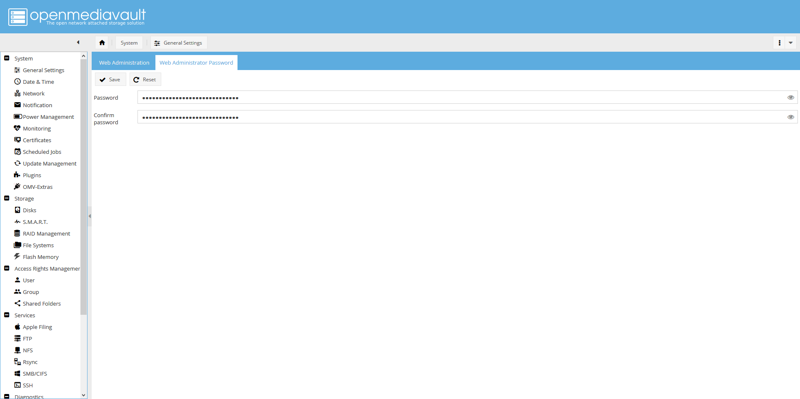The image size is (800, 399).
Task: Click the Rsync sidebar icon
Action: click(x=17, y=362)
